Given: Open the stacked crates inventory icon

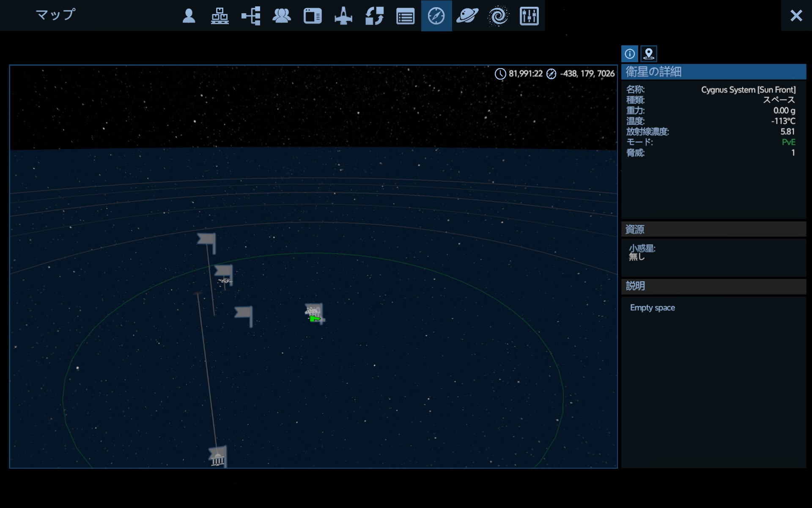Looking at the screenshot, I should coord(220,16).
